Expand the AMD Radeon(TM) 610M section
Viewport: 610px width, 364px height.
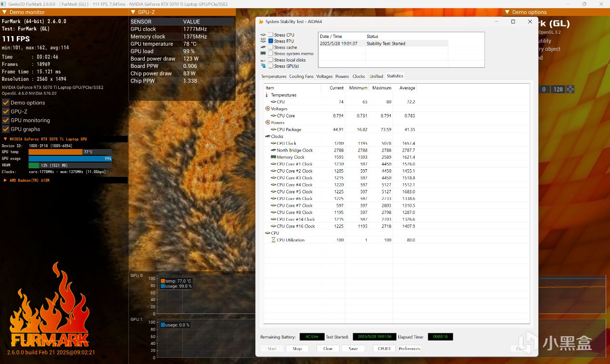point(5,180)
